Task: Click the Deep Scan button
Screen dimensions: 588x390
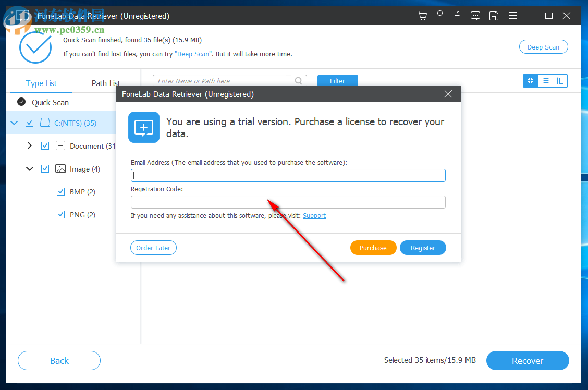Action: (543, 47)
